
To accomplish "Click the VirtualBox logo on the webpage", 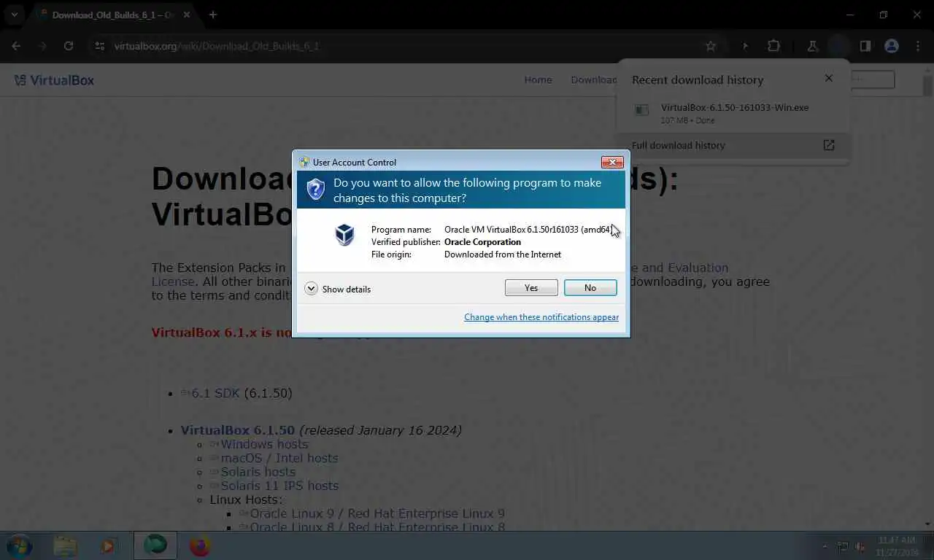I will 55,80.
